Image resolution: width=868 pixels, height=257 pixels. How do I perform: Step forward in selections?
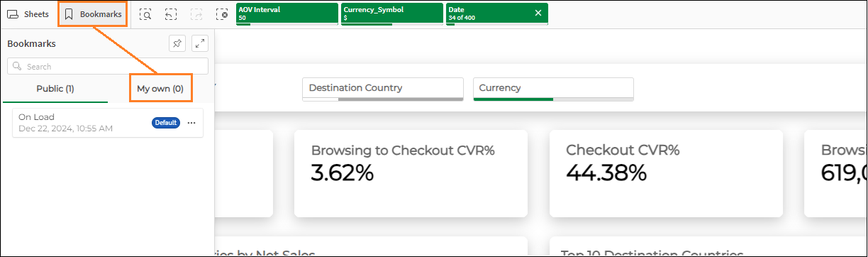(x=196, y=14)
